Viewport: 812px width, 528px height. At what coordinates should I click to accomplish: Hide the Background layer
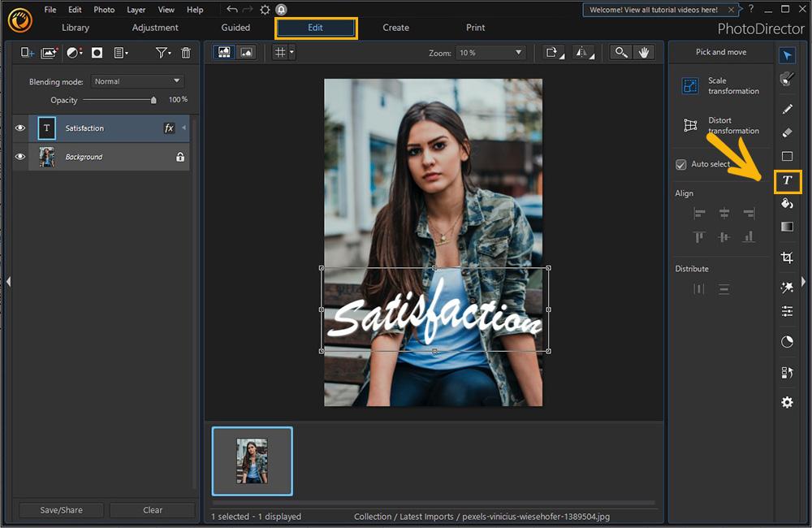19,156
